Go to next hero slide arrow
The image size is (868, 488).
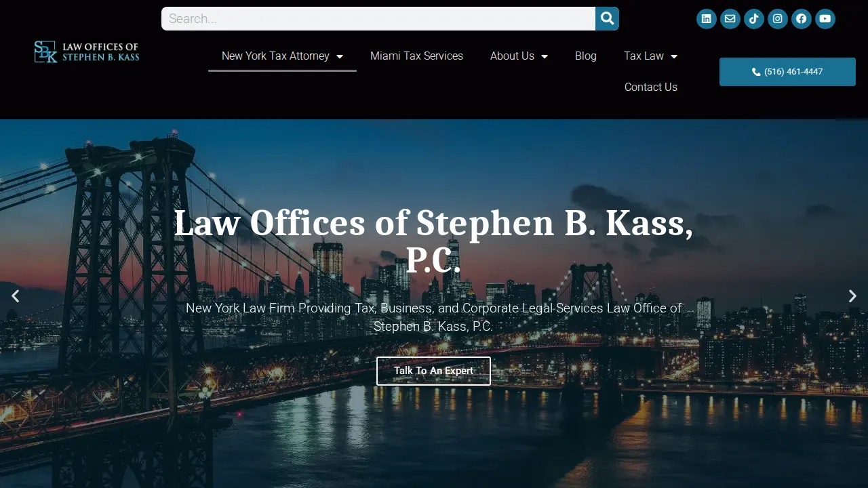852,296
